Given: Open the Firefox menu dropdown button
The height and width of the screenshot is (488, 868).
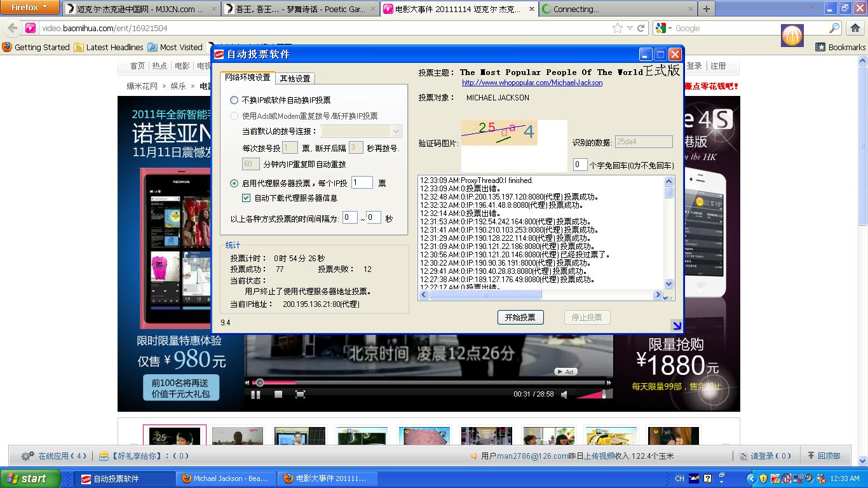Looking at the screenshot, I should pyautogui.click(x=29, y=8).
